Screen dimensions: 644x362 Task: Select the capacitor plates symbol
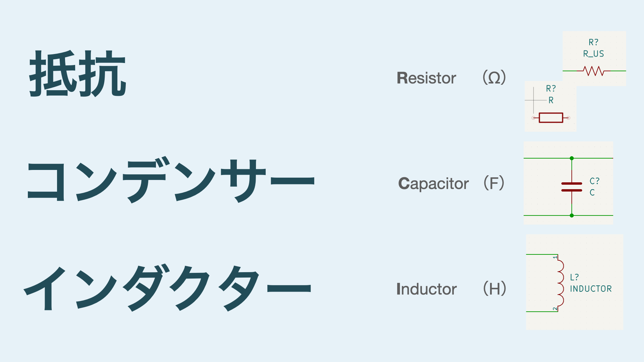click(x=572, y=187)
